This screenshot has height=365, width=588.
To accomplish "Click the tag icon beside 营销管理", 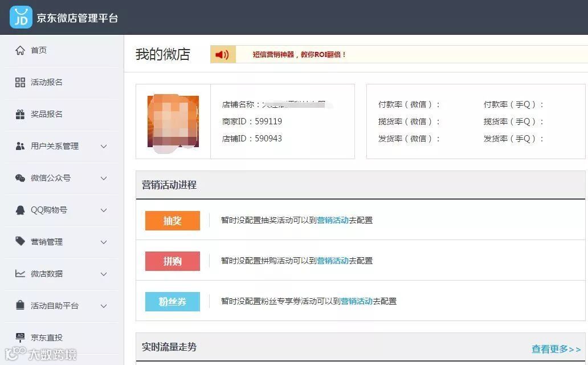I will (21, 241).
